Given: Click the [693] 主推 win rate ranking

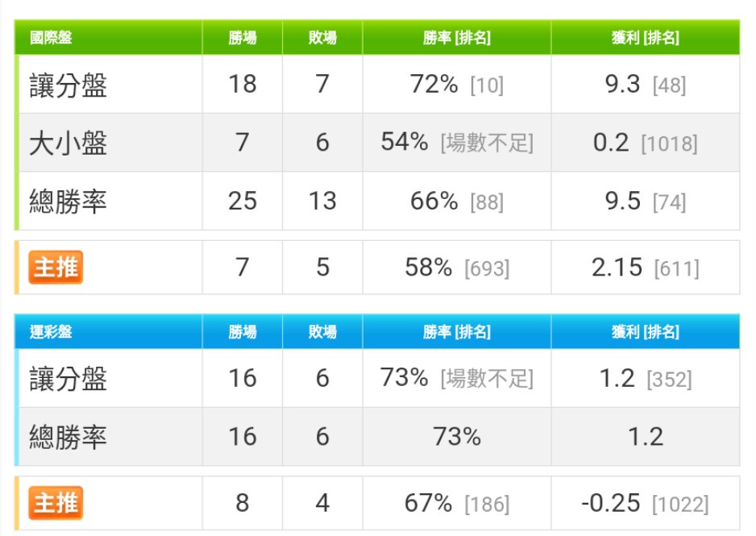Looking at the screenshot, I should (x=487, y=268).
